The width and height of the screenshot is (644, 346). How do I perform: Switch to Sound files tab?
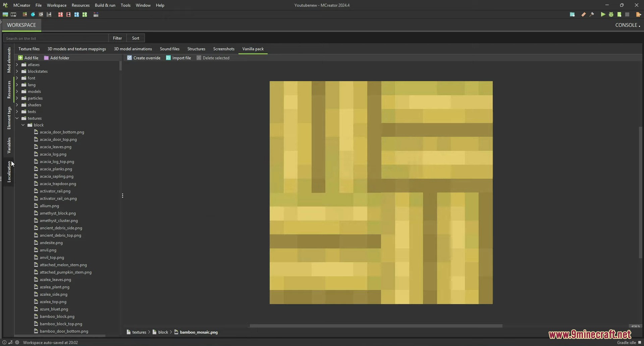click(170, 49)
